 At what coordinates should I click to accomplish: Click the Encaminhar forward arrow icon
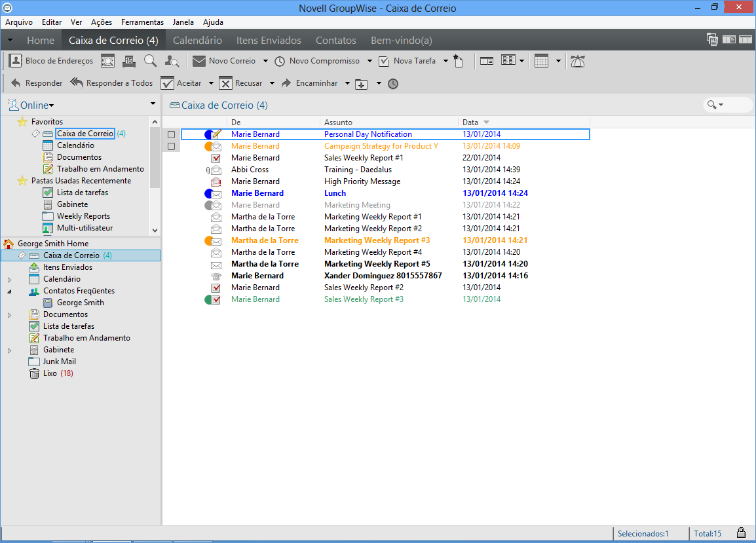click(286, 83)
